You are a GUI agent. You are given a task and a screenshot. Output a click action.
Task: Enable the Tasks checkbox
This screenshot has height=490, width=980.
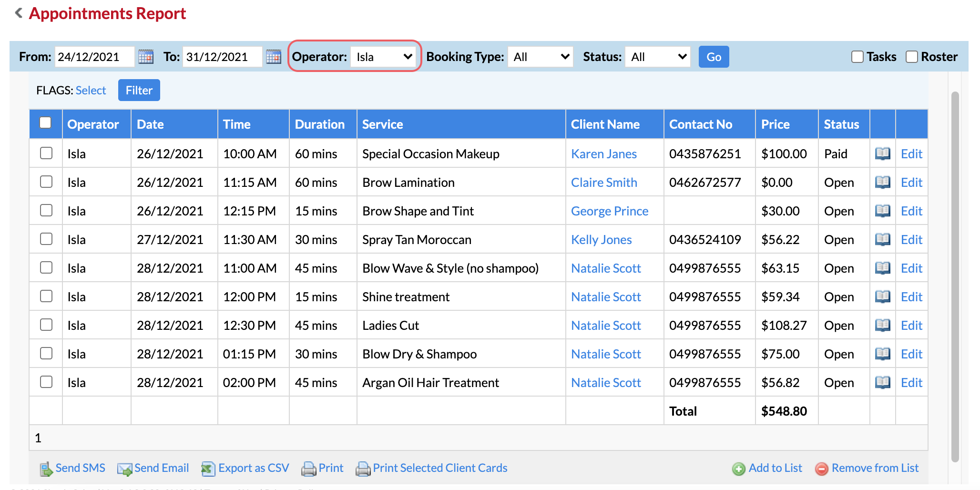point(857,57)
